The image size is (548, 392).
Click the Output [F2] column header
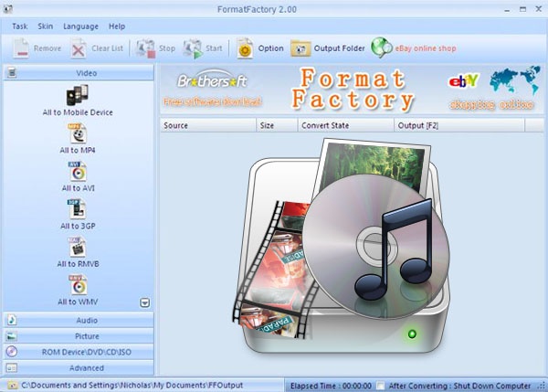(x=459, y=125)
